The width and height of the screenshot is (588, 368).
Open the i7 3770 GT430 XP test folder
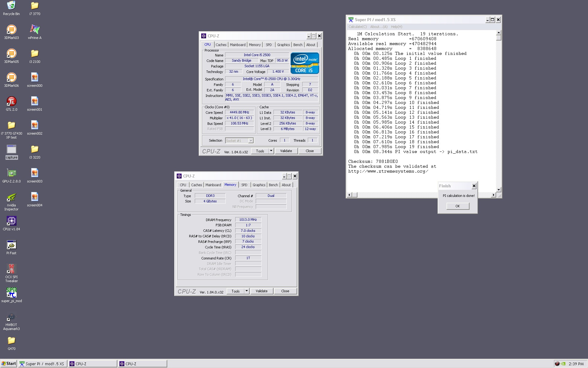click(11, 129)
